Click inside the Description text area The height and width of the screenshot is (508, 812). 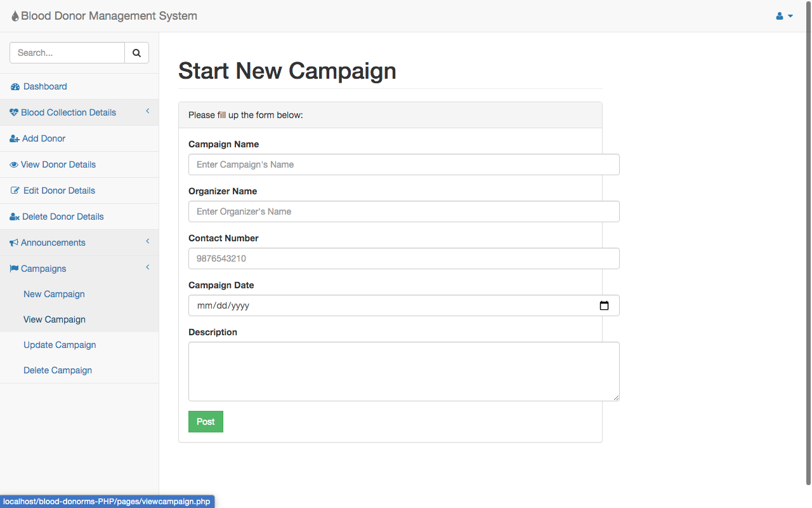point(403,371)
